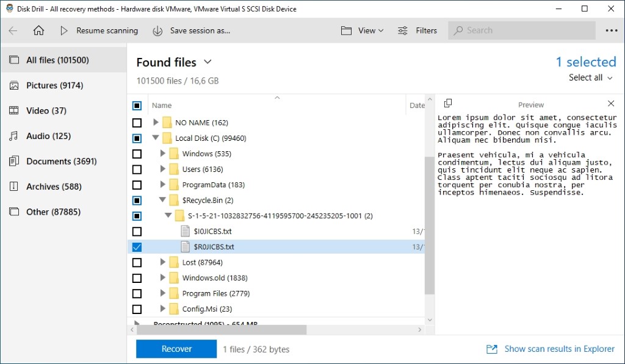
Task: Click the horizontal scrollbar thumb
Action: 222,330
